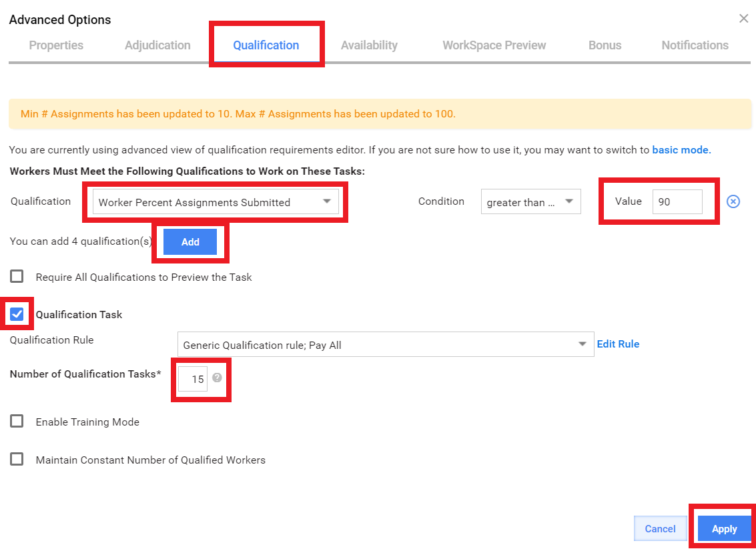
Task: Open the WorkSpace Preview tab
Action: coord(494,45)
